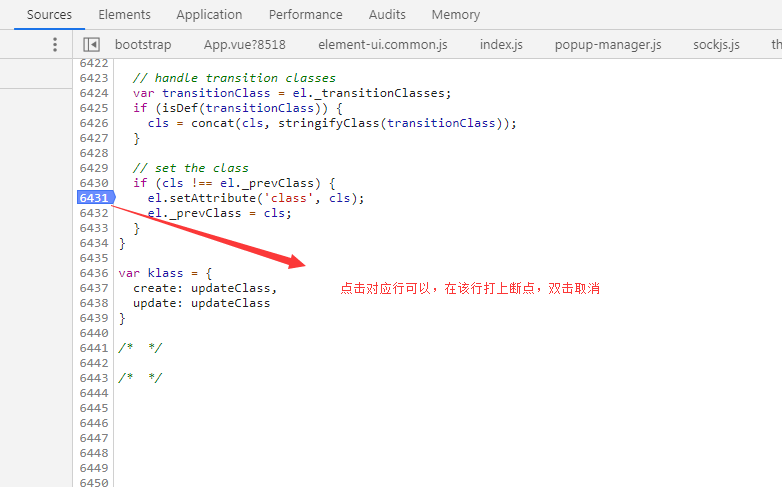This screenshot has height=487, width=782.
Task: Click the '// set the class' comment
Action: pyautogui.click(x=191, y=168)
